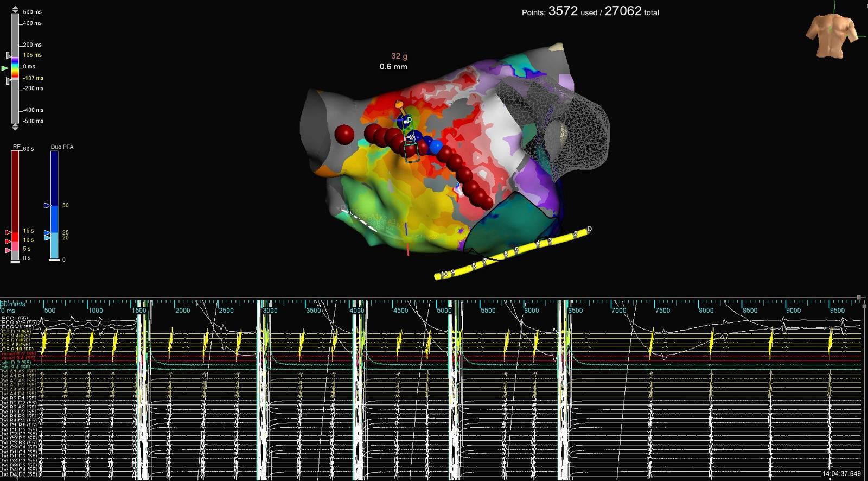868x481 pixels.
Task: Click the 2000 ms tick on the time ruler
Action: click(182, 311)
